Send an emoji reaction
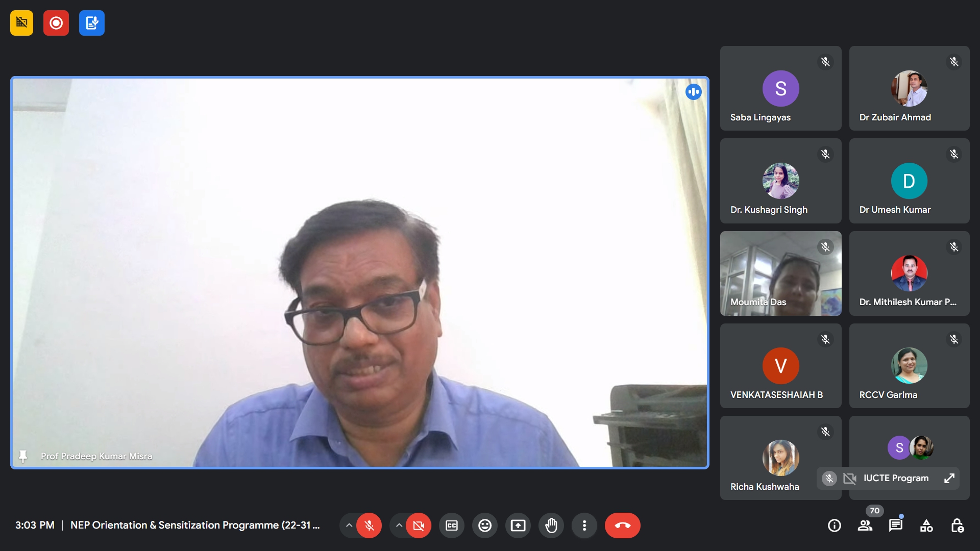 coord(485,525)
